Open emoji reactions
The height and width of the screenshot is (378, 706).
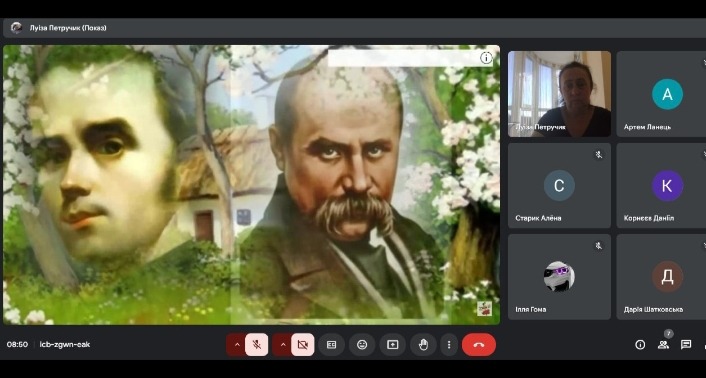click(x=362, y=345)
